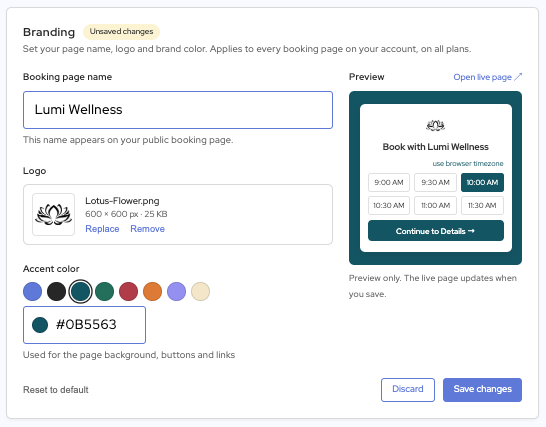The image size is (546, 427).
Task: Click the Book with Lumi Wellness title
Action: (x=435, y=147)
